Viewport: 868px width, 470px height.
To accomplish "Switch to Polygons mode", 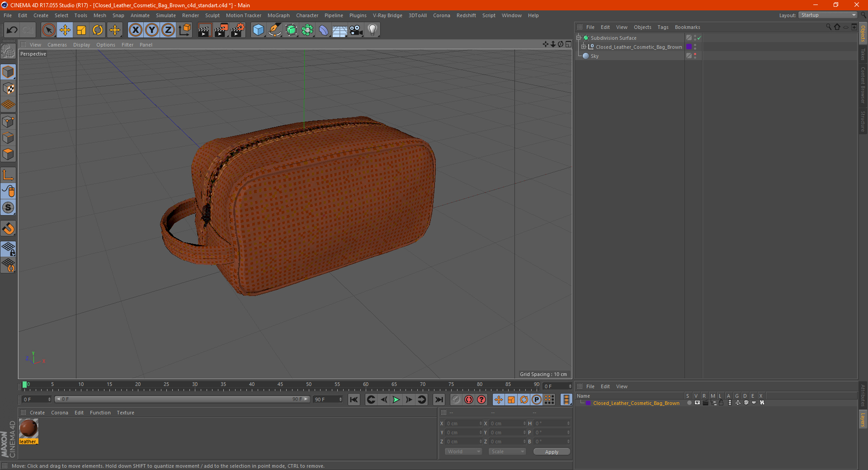I will pyautogui.click(x=9, y=154).
